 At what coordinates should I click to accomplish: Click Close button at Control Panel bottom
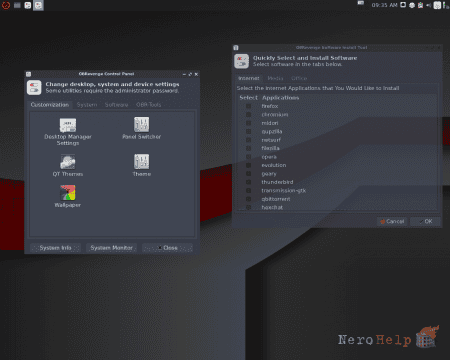167,248
